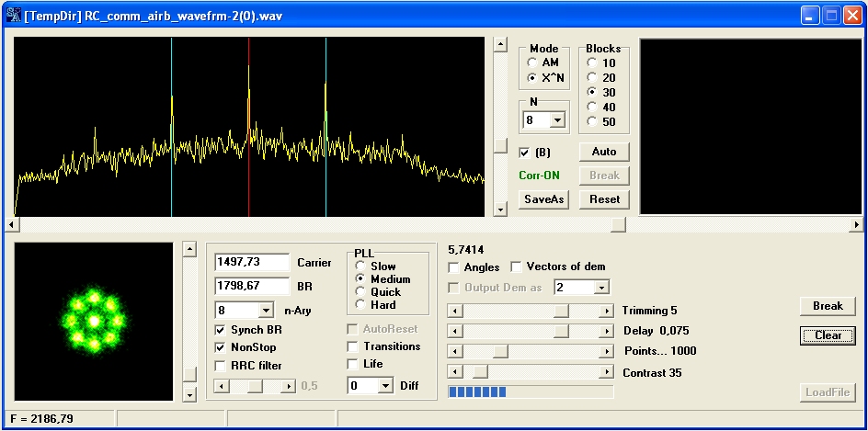Click right arrow of Trimming slider
The image size is (868, 431).
click(x=605, y=312)
